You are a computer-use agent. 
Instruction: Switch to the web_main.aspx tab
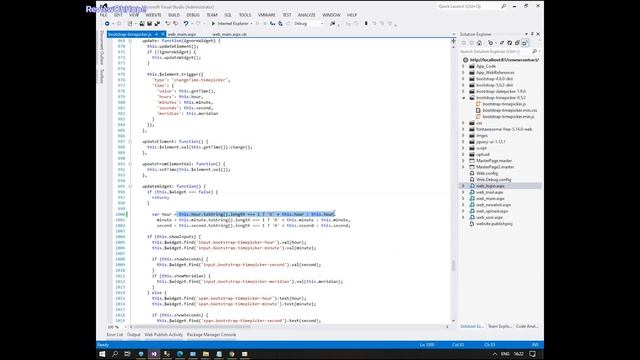pyautogui.click(x=182, y=34)
